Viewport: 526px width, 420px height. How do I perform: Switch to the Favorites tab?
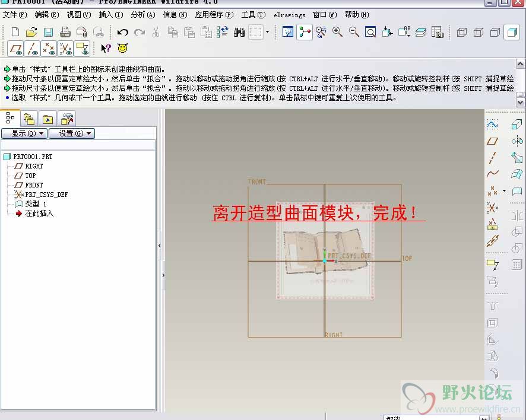tap(47, 119)
